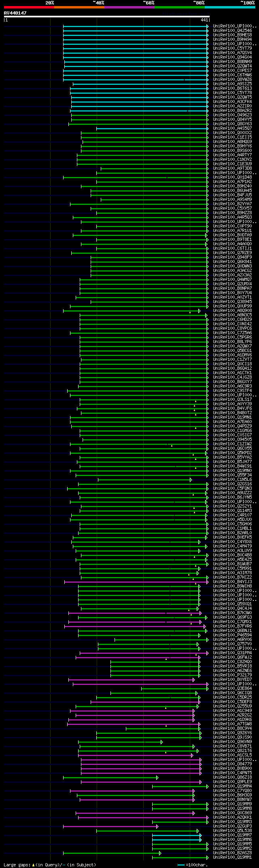The image size is (259, 868).
Task: Click the UniRef100_A2X3A2 label
Action: (232, 275)
